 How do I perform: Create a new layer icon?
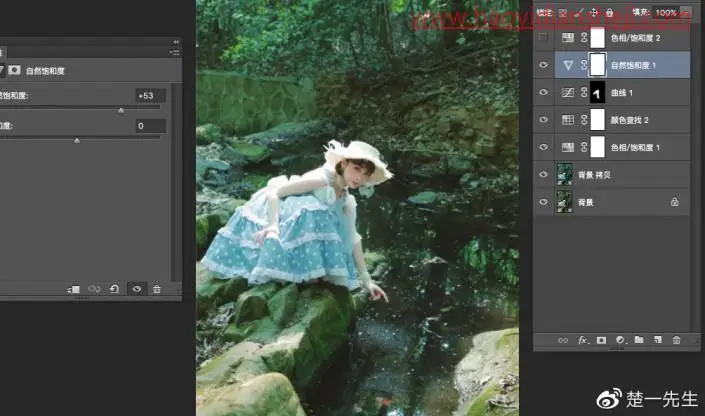pyautogui.click(x=658, y=340)
